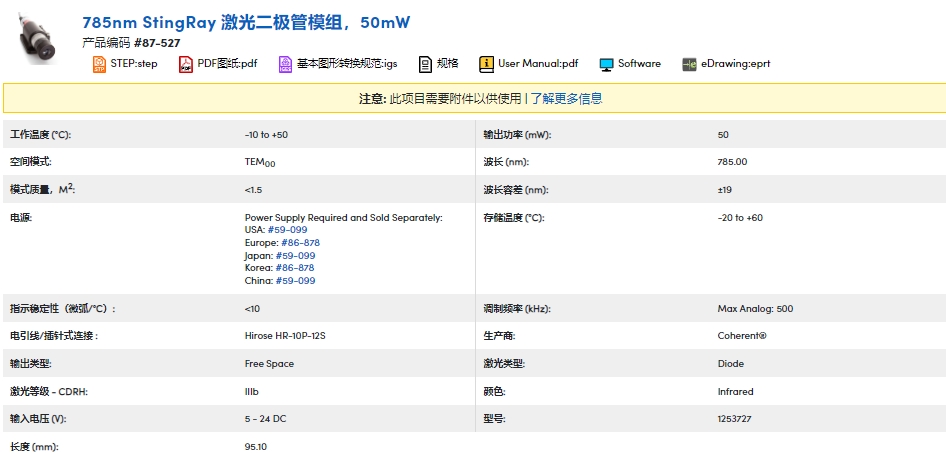Click the spatial mode value TEM00
946x453 pixels.
point(260,162)
